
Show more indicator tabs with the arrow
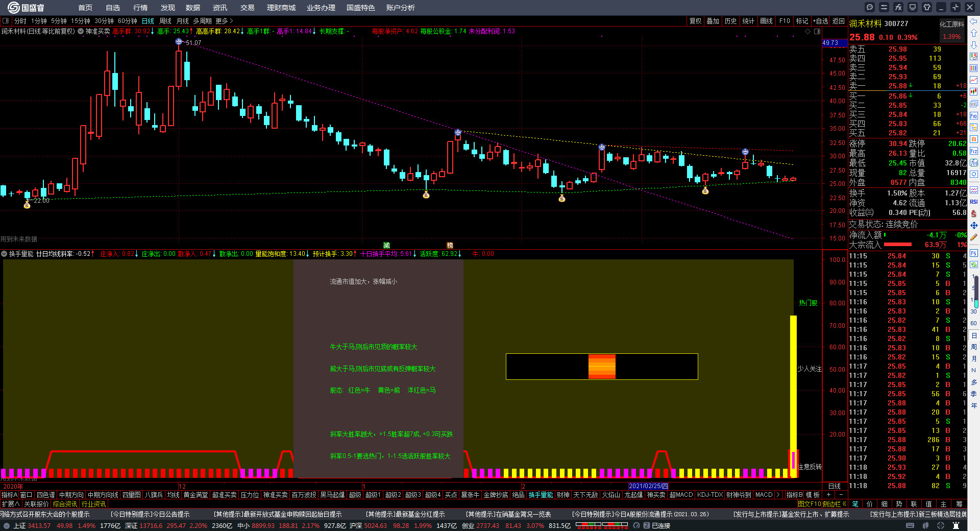pos(778,495)
